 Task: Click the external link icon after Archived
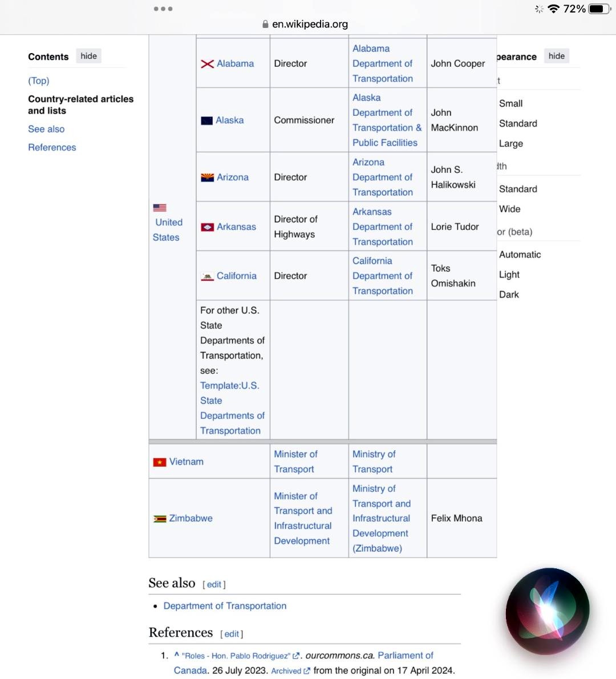pos(307,671)
